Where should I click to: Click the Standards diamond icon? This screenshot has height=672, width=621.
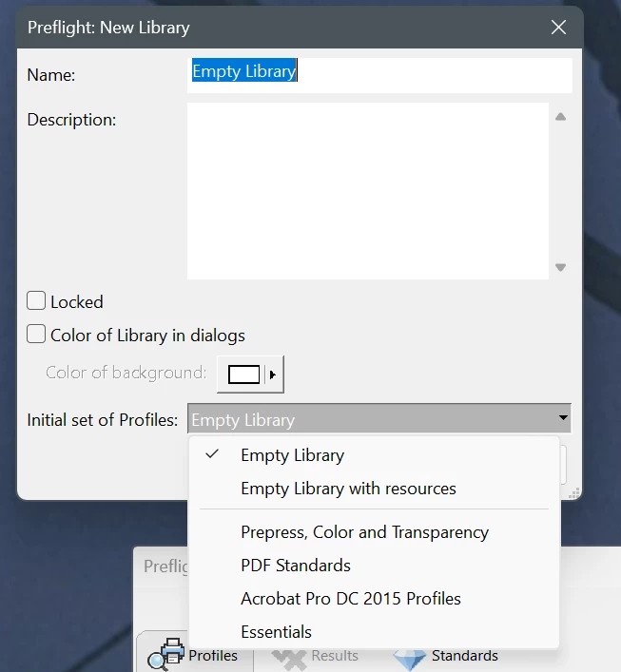click(x=410, y=661)
